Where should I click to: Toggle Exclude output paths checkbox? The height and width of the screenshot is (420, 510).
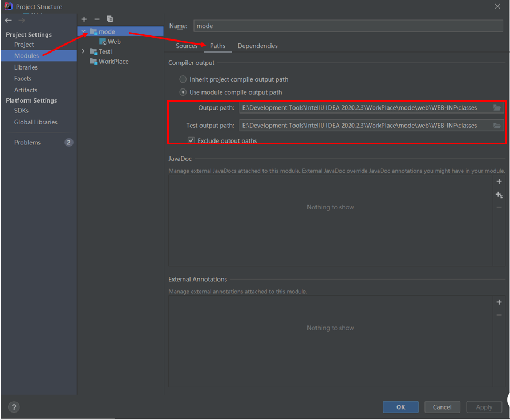pos(191,140)
